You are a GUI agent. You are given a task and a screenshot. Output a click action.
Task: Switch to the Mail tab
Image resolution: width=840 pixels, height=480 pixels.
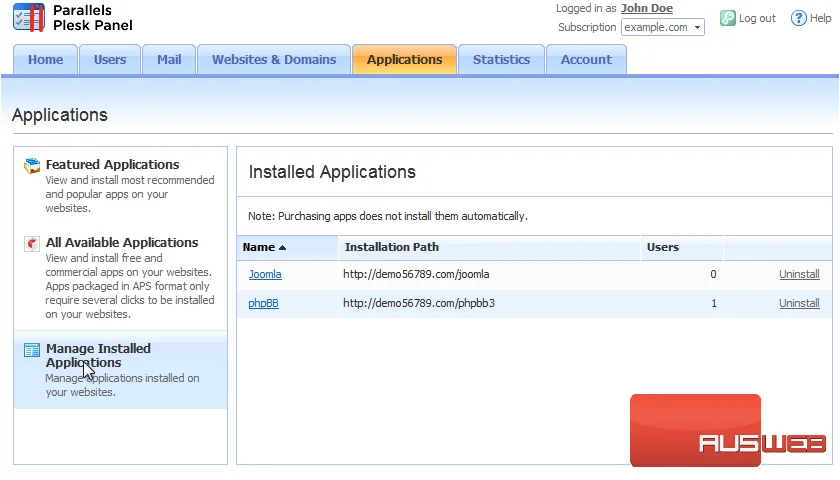pyautogui.click(x=169, y=59)
